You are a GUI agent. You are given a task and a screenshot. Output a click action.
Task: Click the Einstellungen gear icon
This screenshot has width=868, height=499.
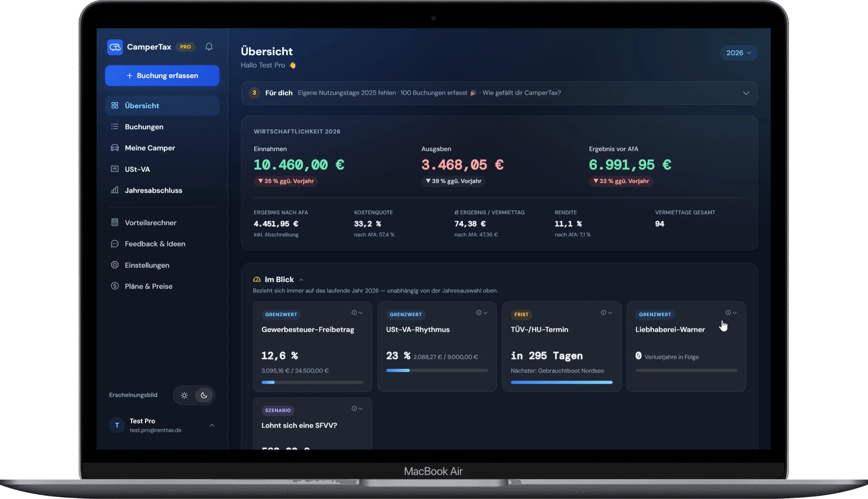(115, 265)
